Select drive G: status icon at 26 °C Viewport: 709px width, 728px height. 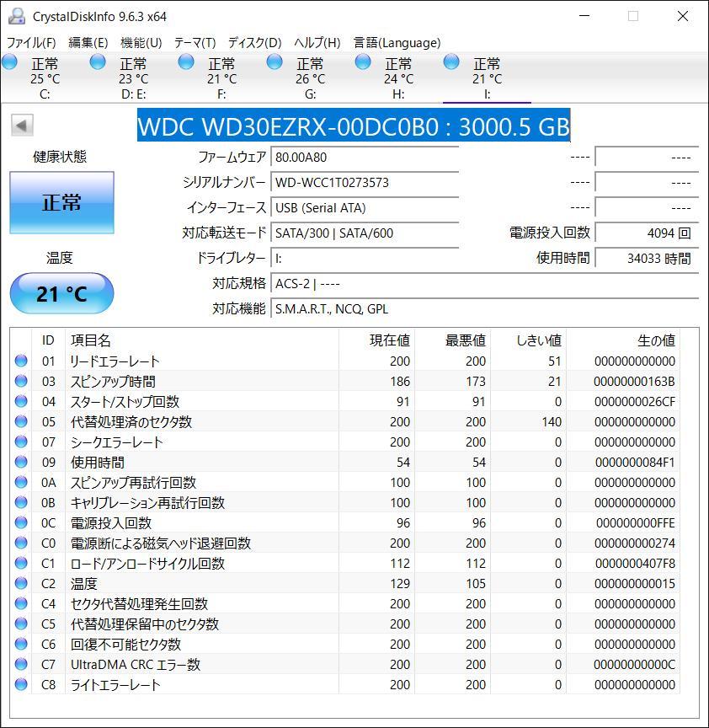pyautogui.click(x=275, y=62)
